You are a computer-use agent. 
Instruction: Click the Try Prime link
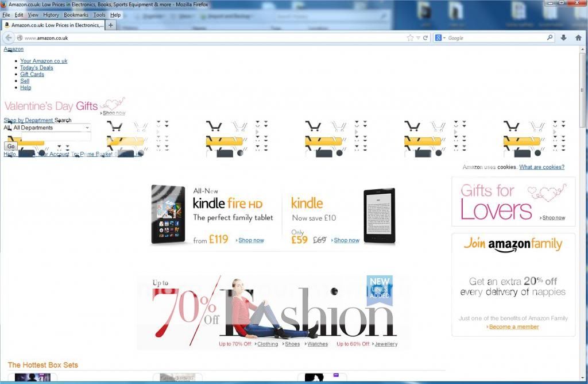[83, 154]
